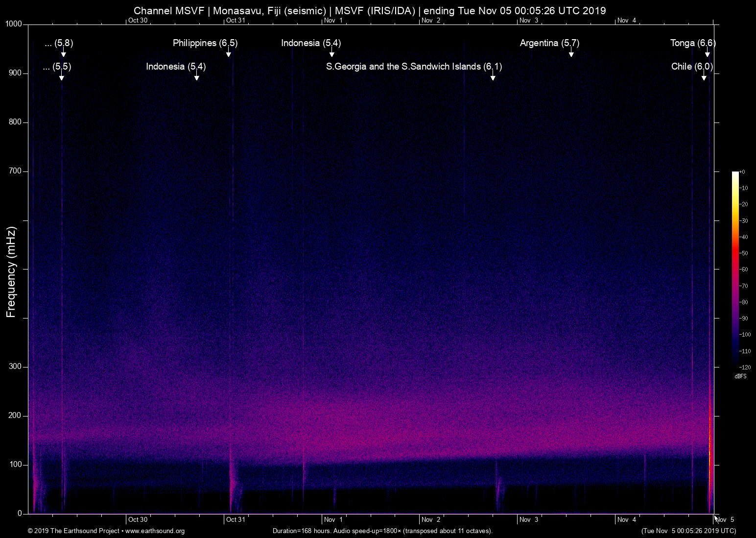Screen dimensions: 756x538
Task: Click the Tonga (6.6) earthquake label
Action: [x=692, y=43]
